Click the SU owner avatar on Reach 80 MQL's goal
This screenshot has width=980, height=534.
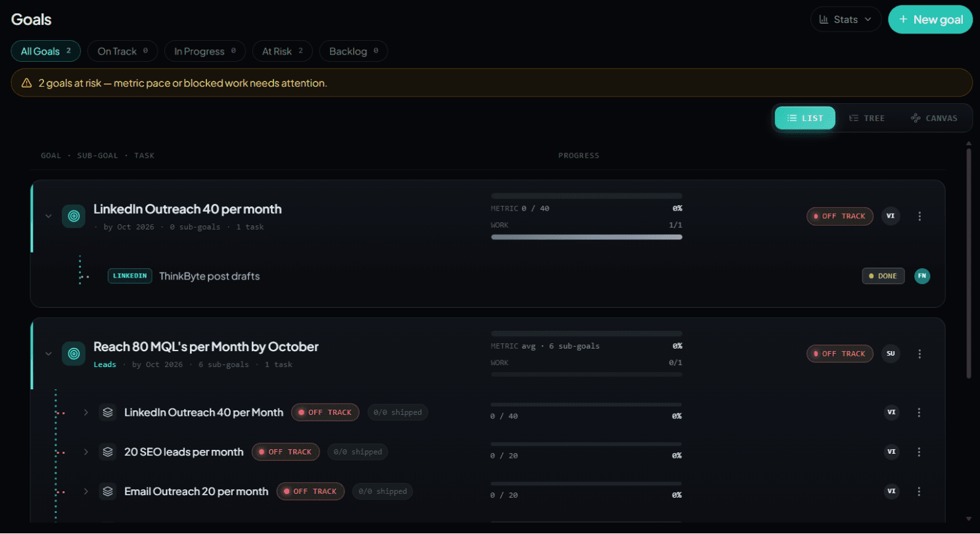point(891,353)
